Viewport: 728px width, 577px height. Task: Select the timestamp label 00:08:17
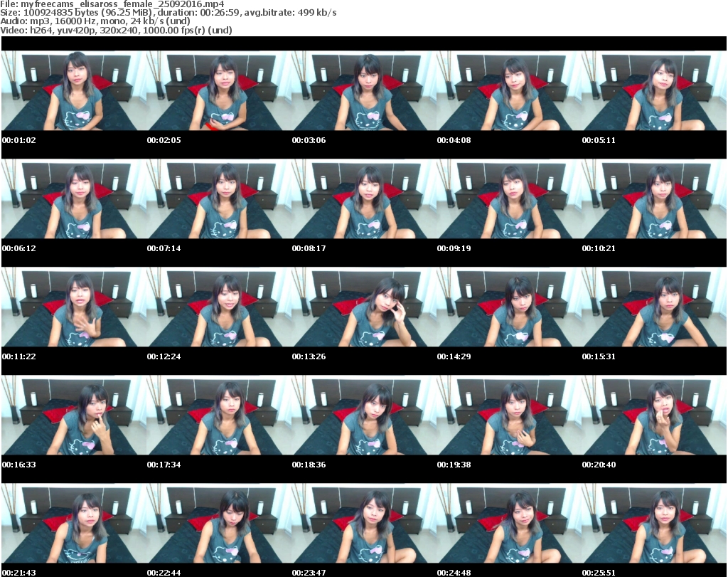pos(309,248)
